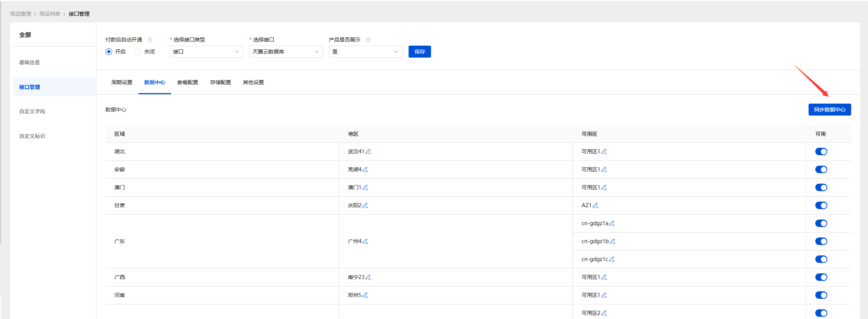Switch to the 存储配置 tab
This screenshot has height=319, width=868.
[221, 82]
